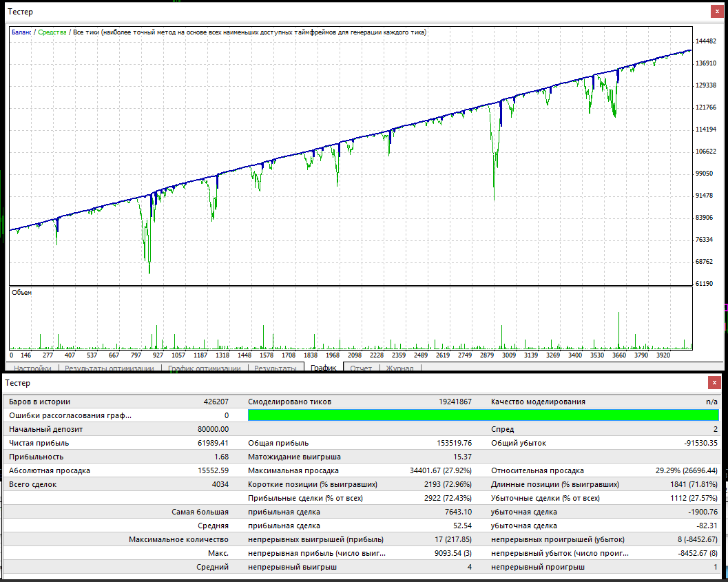
Task: Click the 144482 value on the price axis
Action: click(x=706, y=41)
